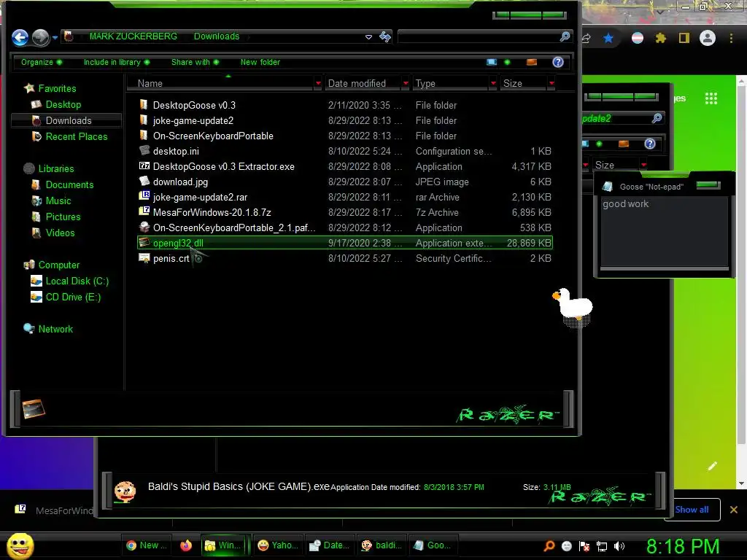Open Start menu smiley button
Image resolution: width=747 pixels, height=560 pixels.
[x=20, y=545]
